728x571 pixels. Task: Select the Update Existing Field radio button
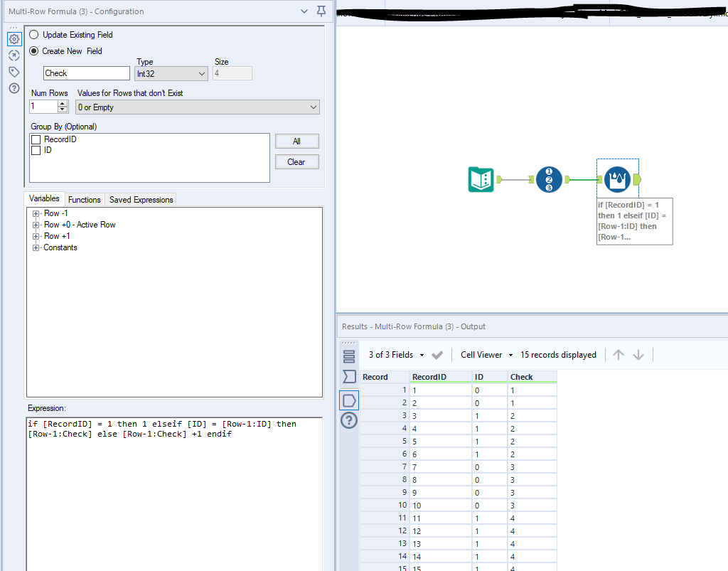33,34
